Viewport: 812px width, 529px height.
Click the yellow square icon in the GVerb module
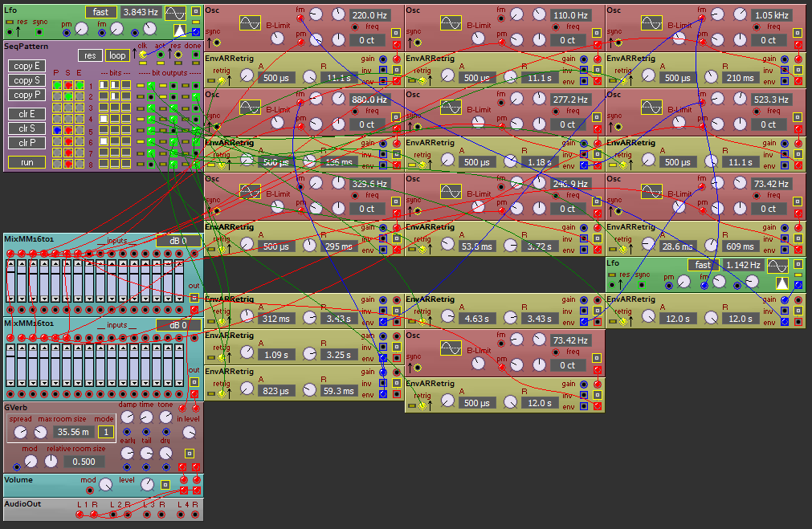pos(190,454)
